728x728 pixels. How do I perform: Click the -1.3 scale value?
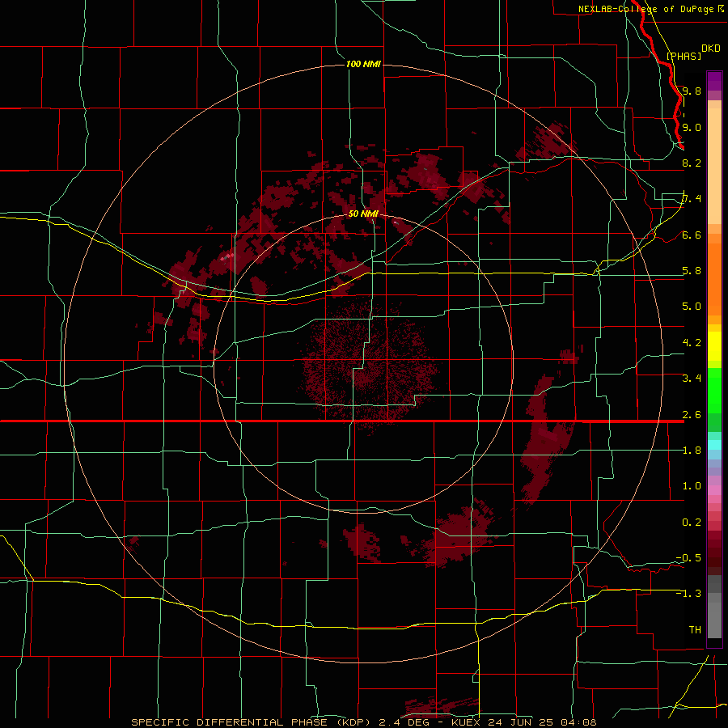pyautogui.click(x=688, y=594)
